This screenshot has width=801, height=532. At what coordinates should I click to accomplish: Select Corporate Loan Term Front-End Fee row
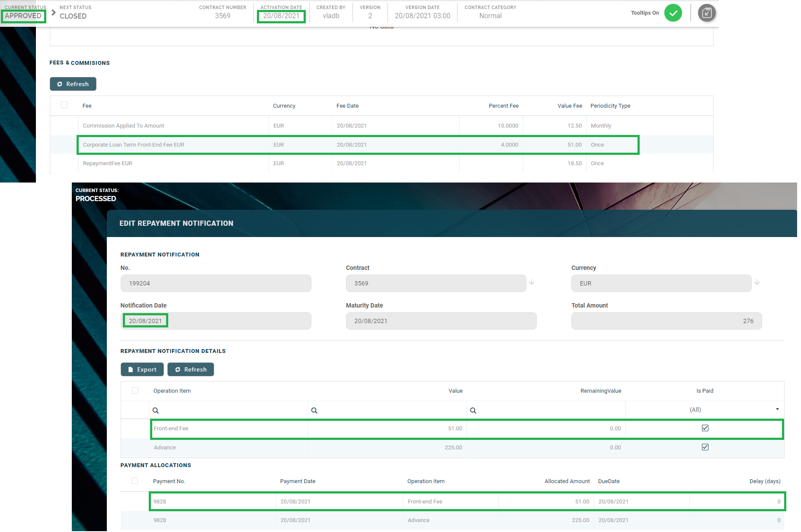click(x=173, y=145)
